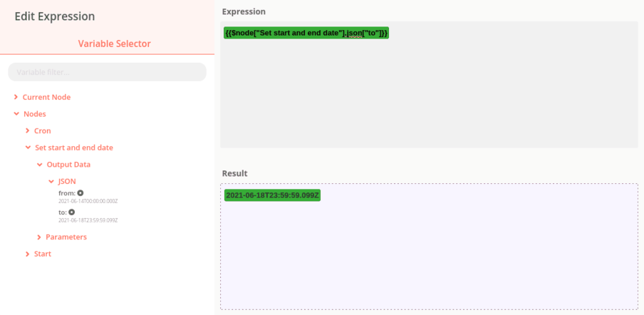The image size is (644, 315).
Task: Expand the Current Node tree item
Action: 16,97
